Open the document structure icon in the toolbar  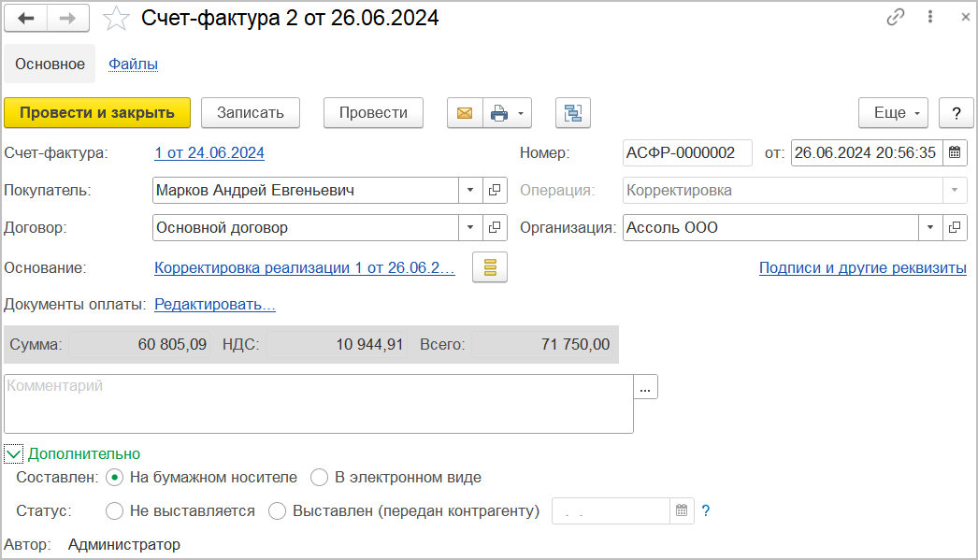click(572, 113)
